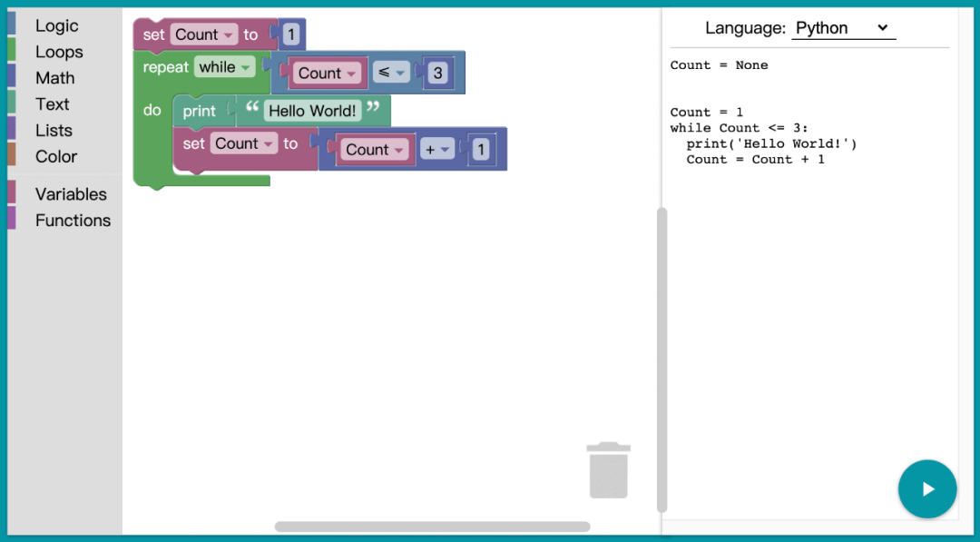Open Count dropdown in the addition block
Viewport: 980px width, 542px height.
(375, 150)
